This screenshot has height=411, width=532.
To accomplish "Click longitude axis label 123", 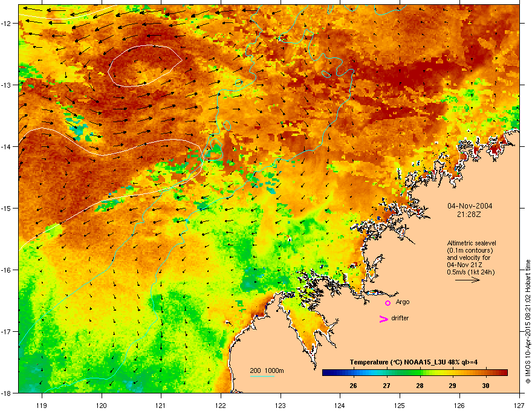I will [281, 406].
